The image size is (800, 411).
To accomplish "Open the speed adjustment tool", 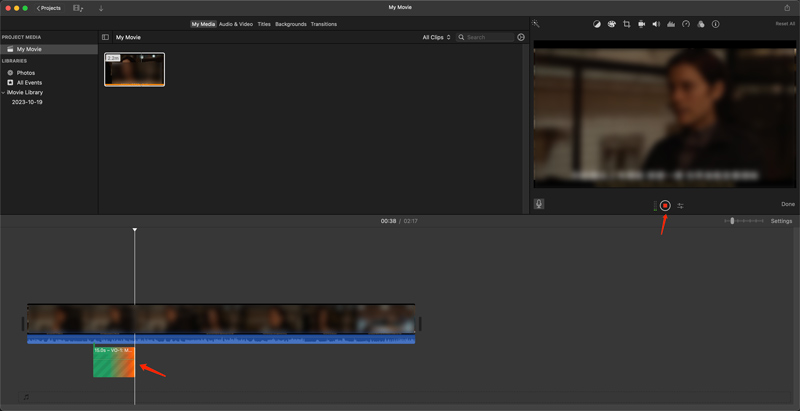I will [x=686, y=24].
